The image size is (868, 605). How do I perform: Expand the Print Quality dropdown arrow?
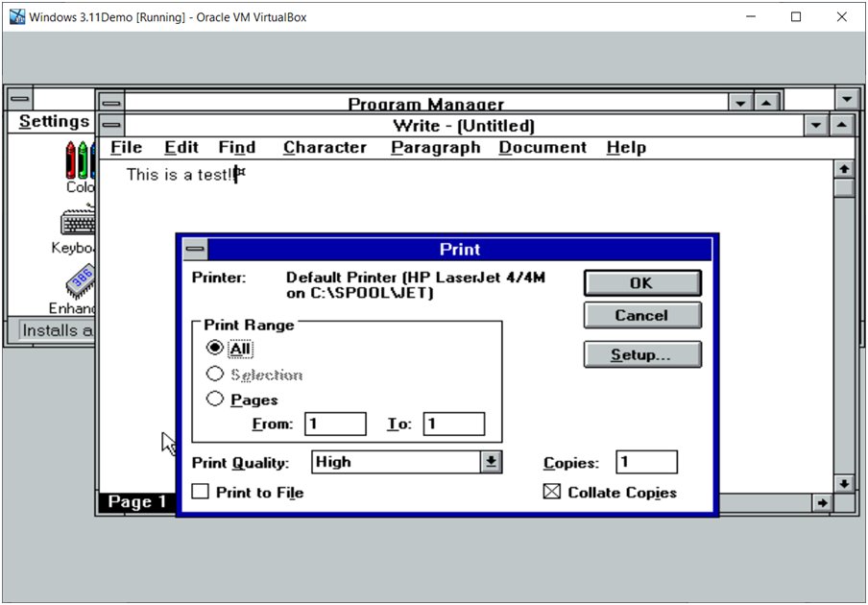click(x=491, y=462)
